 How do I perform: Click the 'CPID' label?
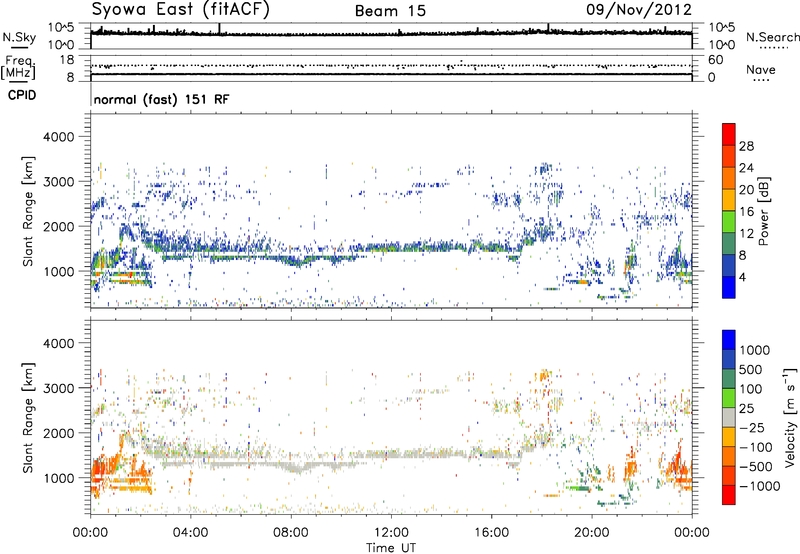coord(22,95)
